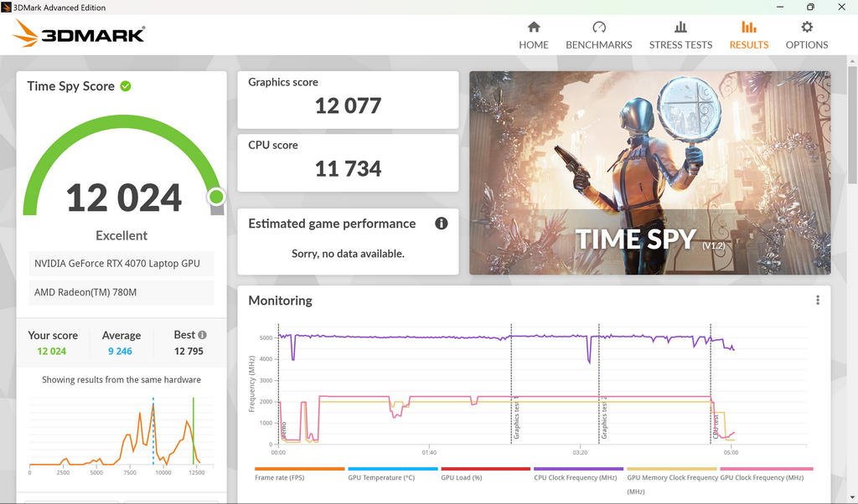Click the 3DMark app icon in title bar
858x504 pixels.
coord(6,7)
